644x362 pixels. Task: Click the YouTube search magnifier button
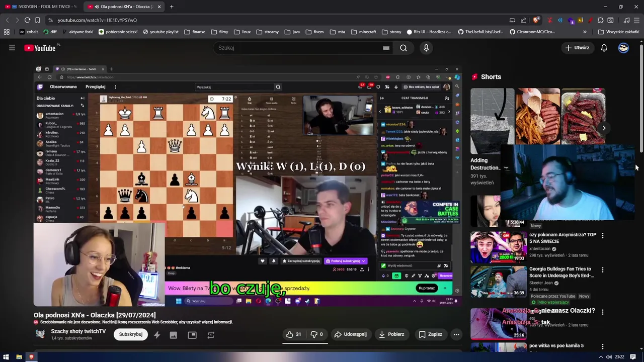(404, 48)
